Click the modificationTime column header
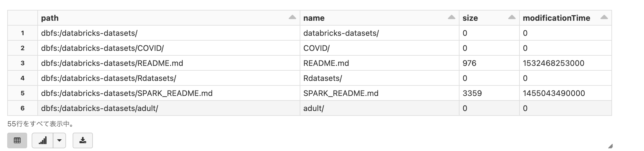This screenshot has height=151, width=644. [556, 18]
